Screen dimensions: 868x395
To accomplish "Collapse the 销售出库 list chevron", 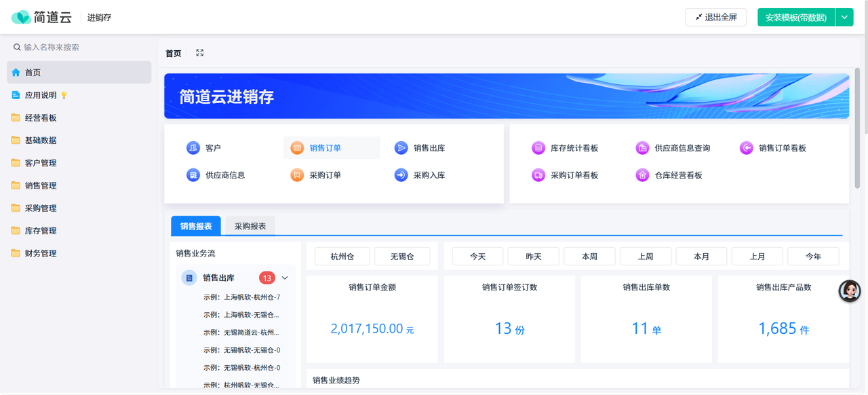I will [x=285, y=278].
